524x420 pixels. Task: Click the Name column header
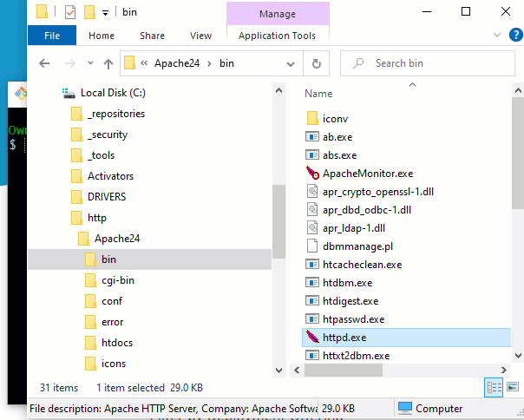pos(318,94)
